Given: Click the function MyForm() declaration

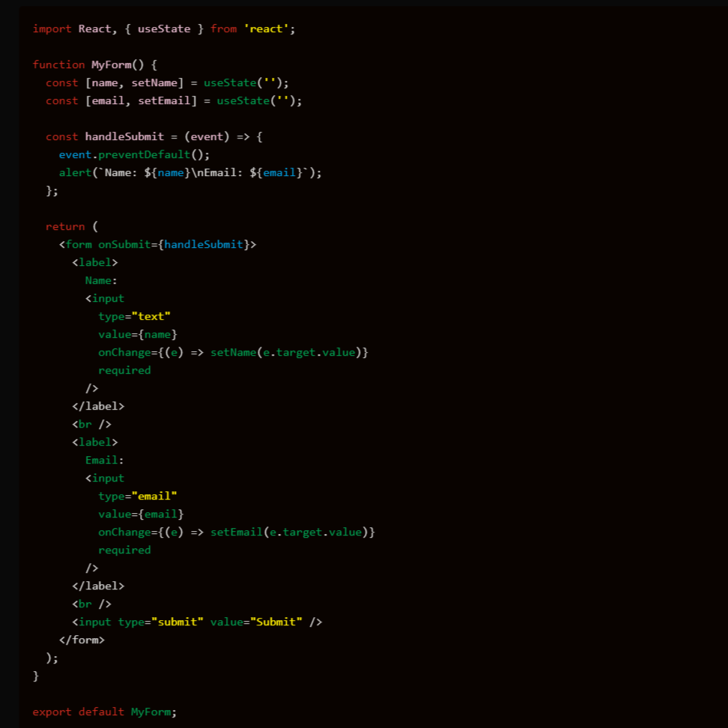Looking at the screenshot, I should point(94,64).
